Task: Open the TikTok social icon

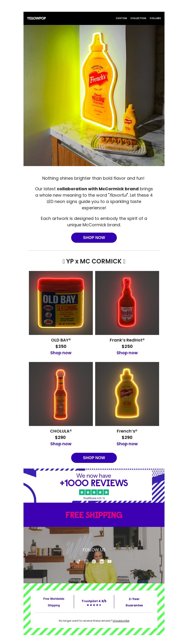Action: pyautogui.click(x=78, y=561)
